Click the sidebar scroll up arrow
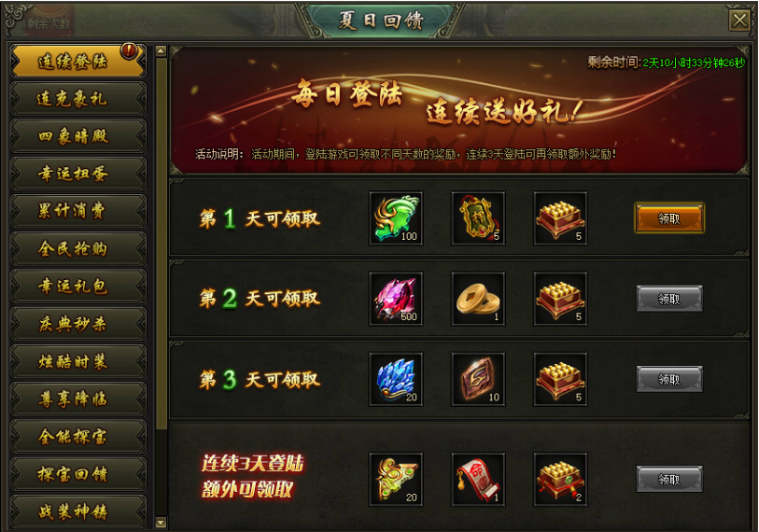Viewport: 759px width, 532px height. click(x=161, y=50)
